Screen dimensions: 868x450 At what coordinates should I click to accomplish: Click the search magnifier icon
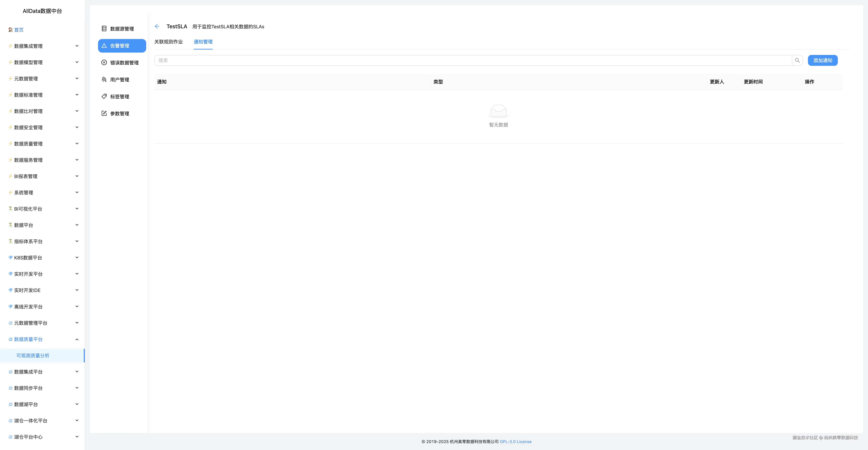(797, 60)
